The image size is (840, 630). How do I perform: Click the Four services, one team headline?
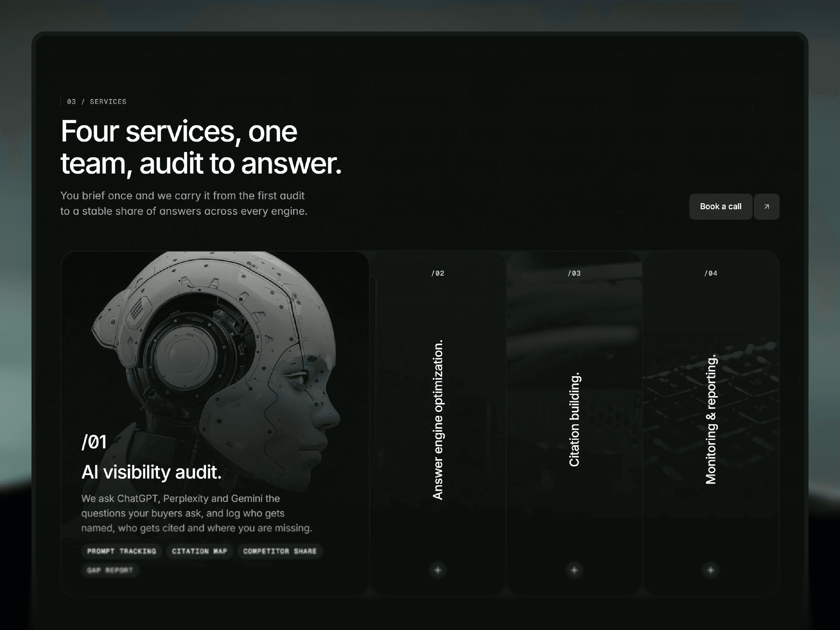click(201, 148)
